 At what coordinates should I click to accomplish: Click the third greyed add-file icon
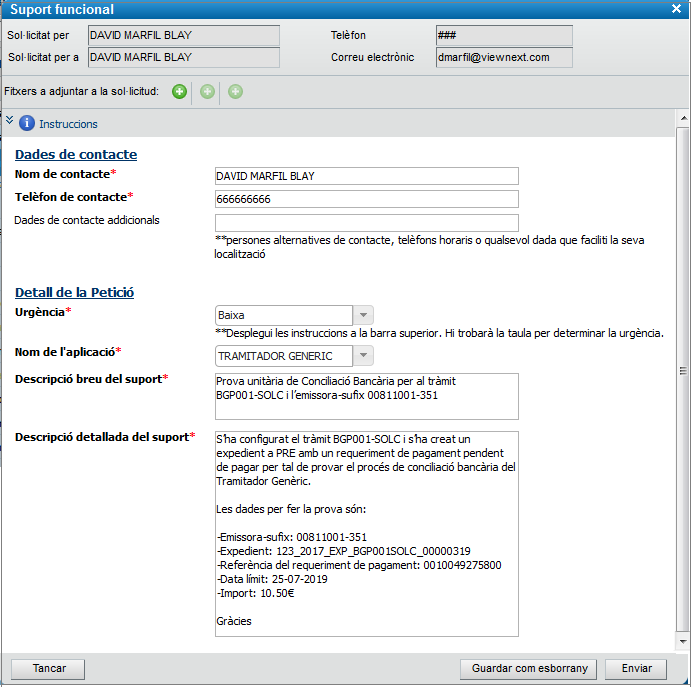click(x=235, y=92)
